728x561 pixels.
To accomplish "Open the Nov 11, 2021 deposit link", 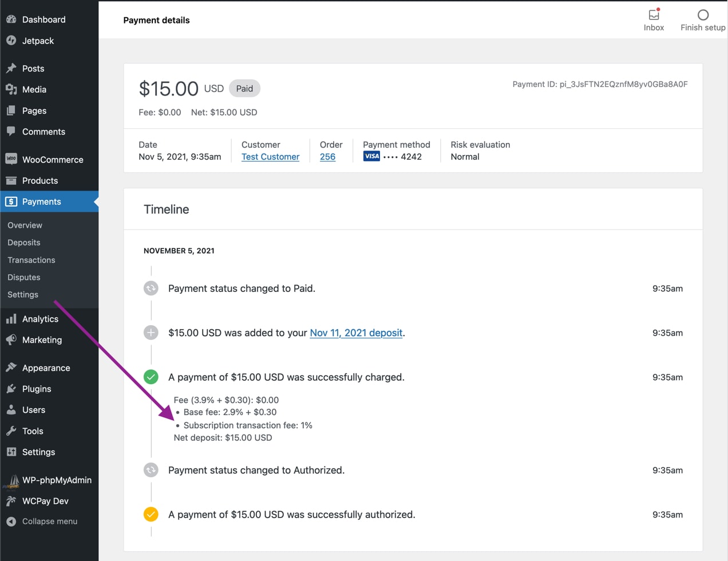I will point(355,333).
